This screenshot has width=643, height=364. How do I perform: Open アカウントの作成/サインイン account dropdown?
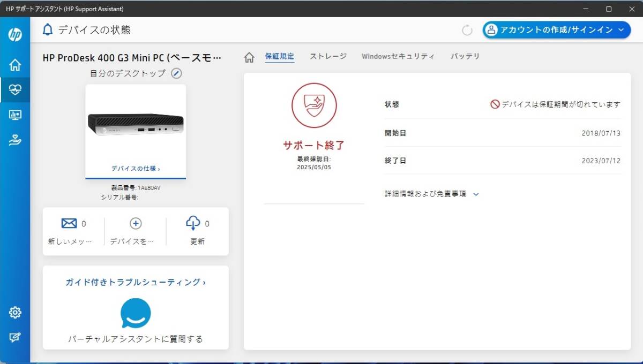(x=557, y=30)
